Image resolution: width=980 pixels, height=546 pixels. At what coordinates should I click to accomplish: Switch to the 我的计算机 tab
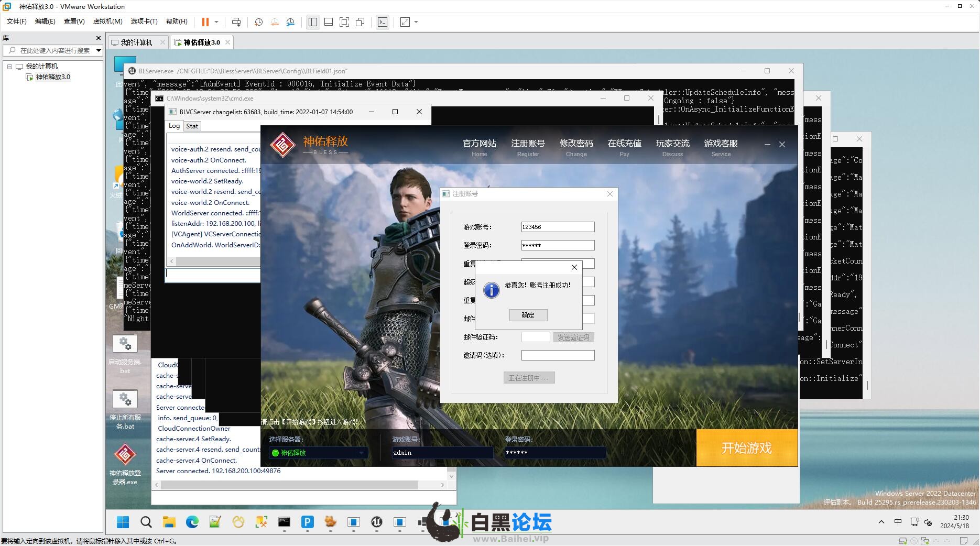(x=136, y=42)
